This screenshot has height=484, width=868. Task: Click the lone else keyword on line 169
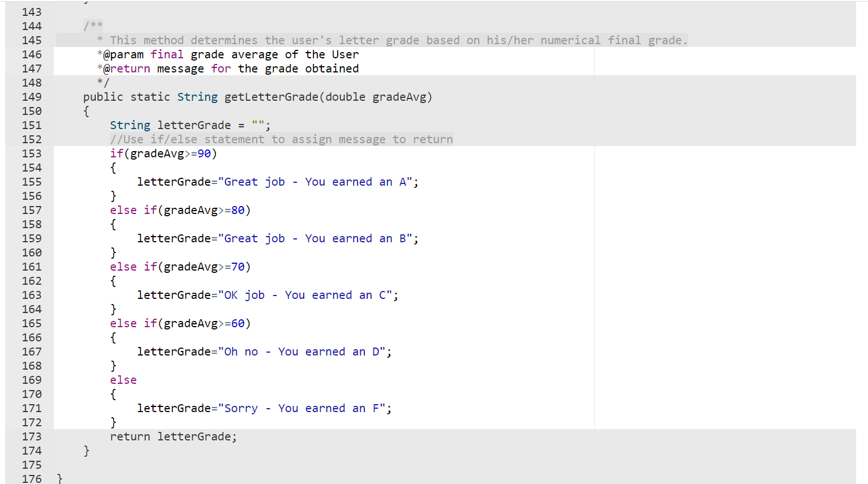click(123, 380)
